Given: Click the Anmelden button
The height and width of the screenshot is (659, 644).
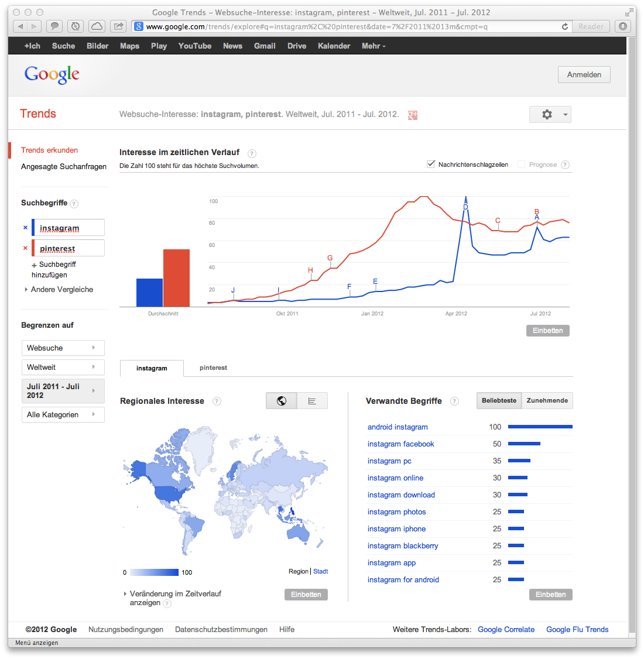Looking at the screenshot, I should [x=584, y=74].
